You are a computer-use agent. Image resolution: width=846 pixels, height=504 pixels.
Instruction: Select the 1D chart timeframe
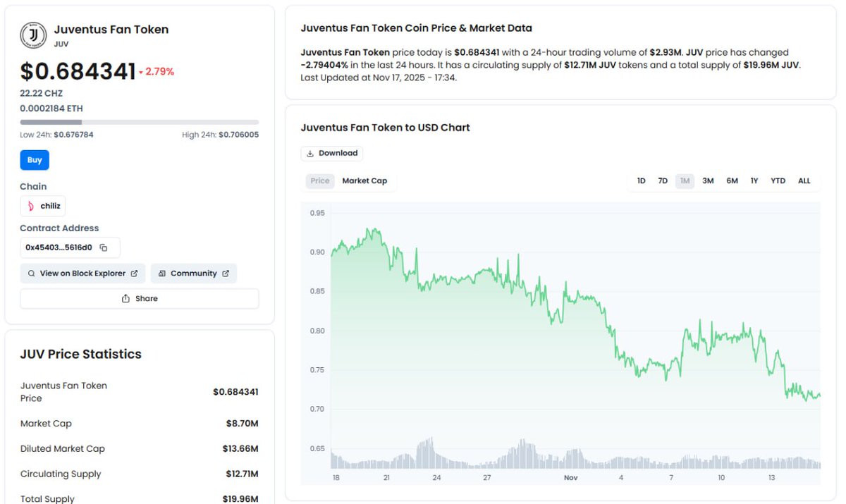tap(641, 181)
